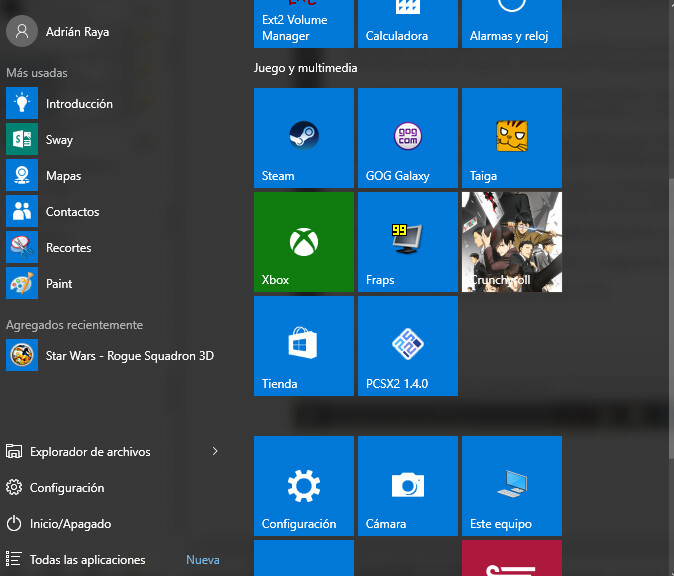Viewport: 674px width, 576px height.
Task: Click the Introducción lightbulb icon
Action: [22, 103]
